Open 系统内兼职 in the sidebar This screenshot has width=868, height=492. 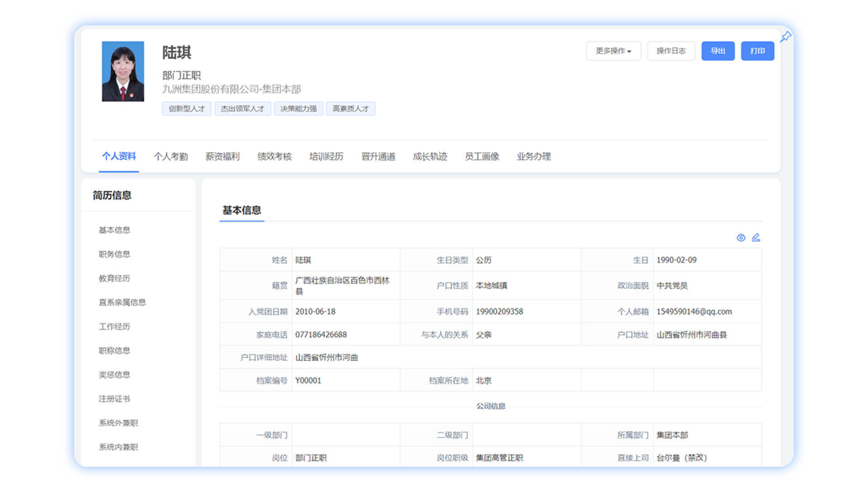[x=118, y=447]
